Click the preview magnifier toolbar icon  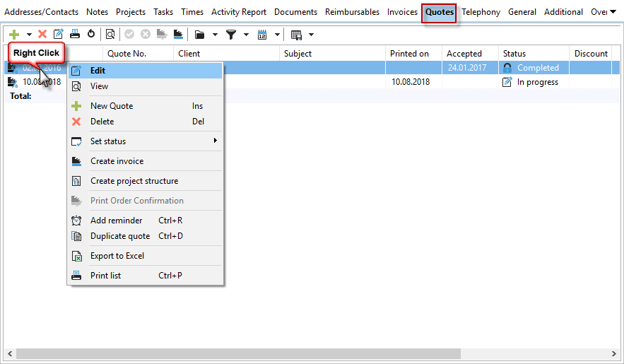[x=110, y=34]
